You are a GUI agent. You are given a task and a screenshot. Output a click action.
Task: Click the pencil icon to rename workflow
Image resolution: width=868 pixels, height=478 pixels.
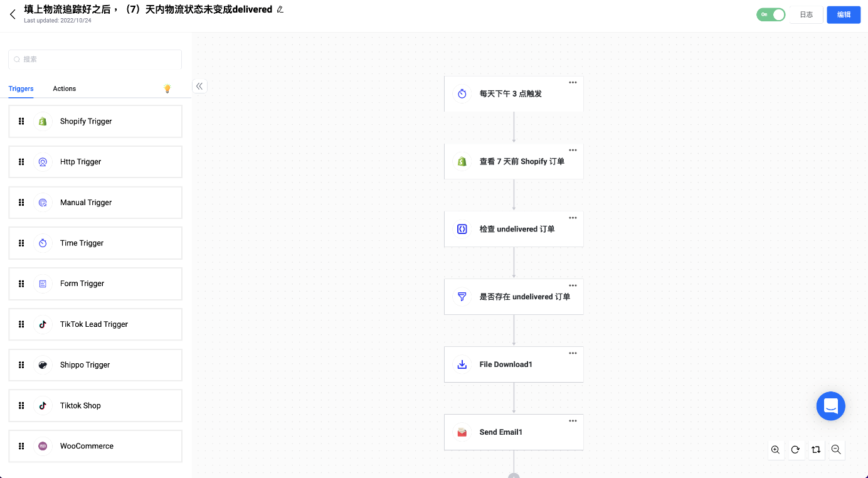pyautogui.click(x=280, y=9)
